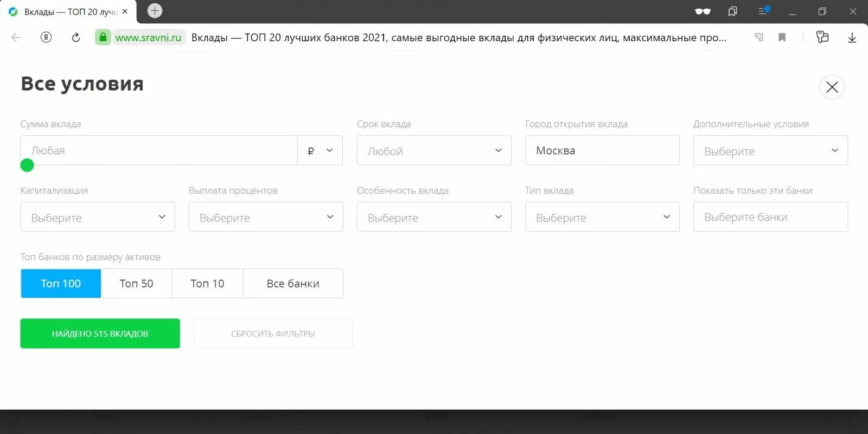868x434 pixels.
Task: Open the currency selector with ruble sign
Action: (x=320, y=150)
